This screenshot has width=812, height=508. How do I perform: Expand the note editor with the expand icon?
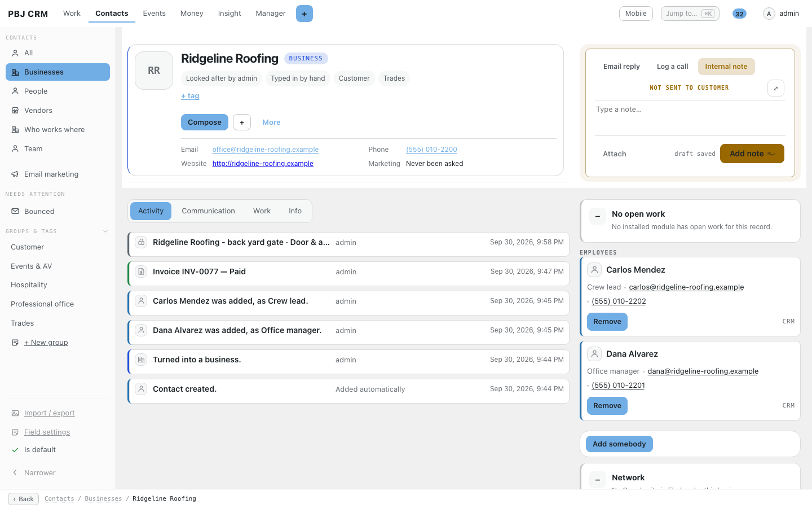pyautogui.click(x=776, y=88)
